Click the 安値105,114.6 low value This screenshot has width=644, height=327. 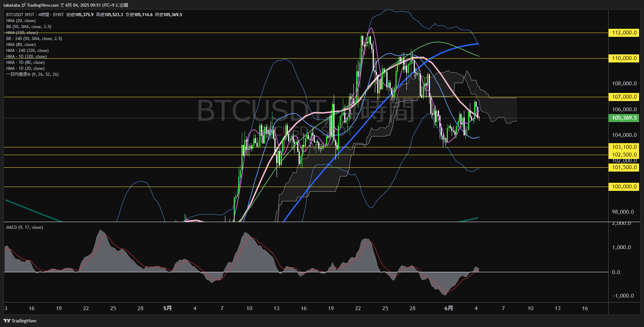[139, 15]
